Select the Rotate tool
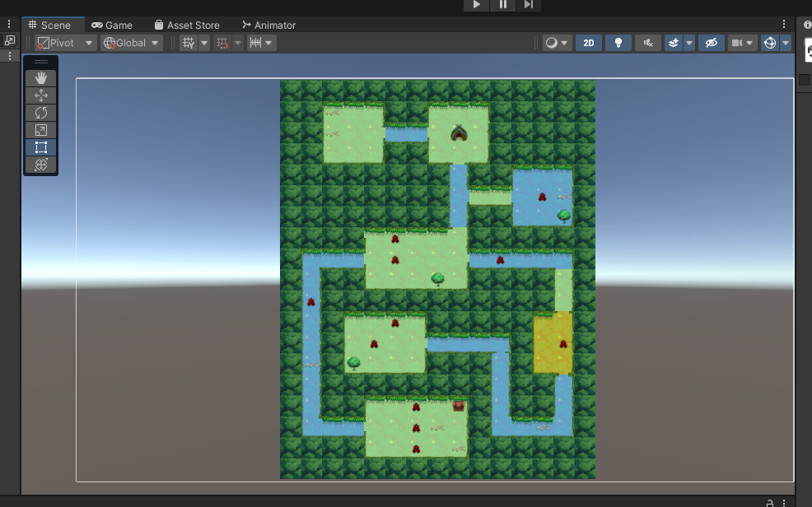The height and width of the screenshot is (507, 812). (x=40, y=113)
